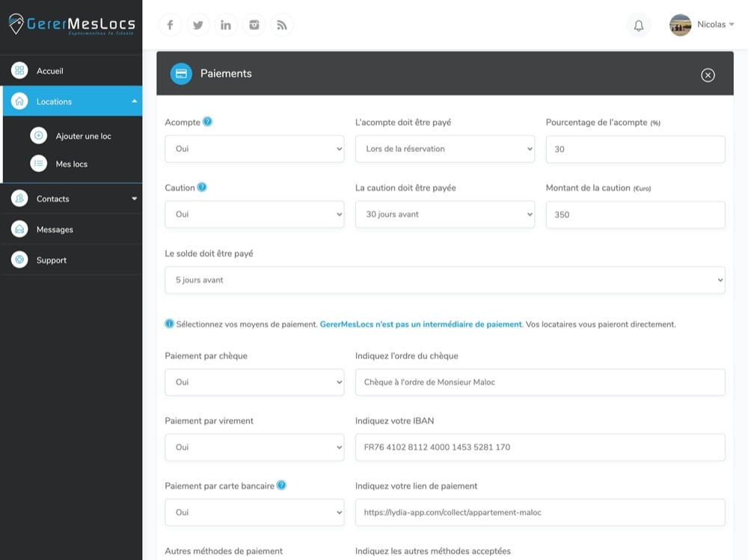
Task: Collapse the Locations sidebar section
Action: coord(135,101)
